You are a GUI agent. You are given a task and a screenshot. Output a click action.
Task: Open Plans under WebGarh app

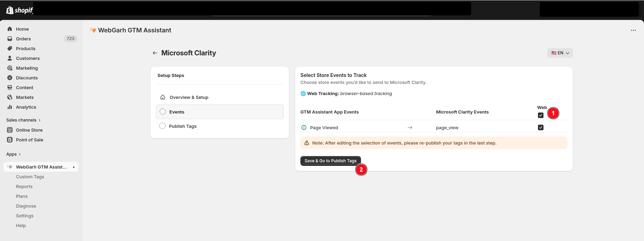[x=22, y=196]
